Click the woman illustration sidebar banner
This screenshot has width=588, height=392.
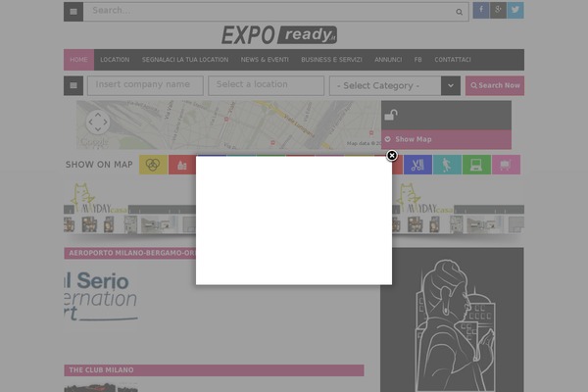tap(452, 319)
